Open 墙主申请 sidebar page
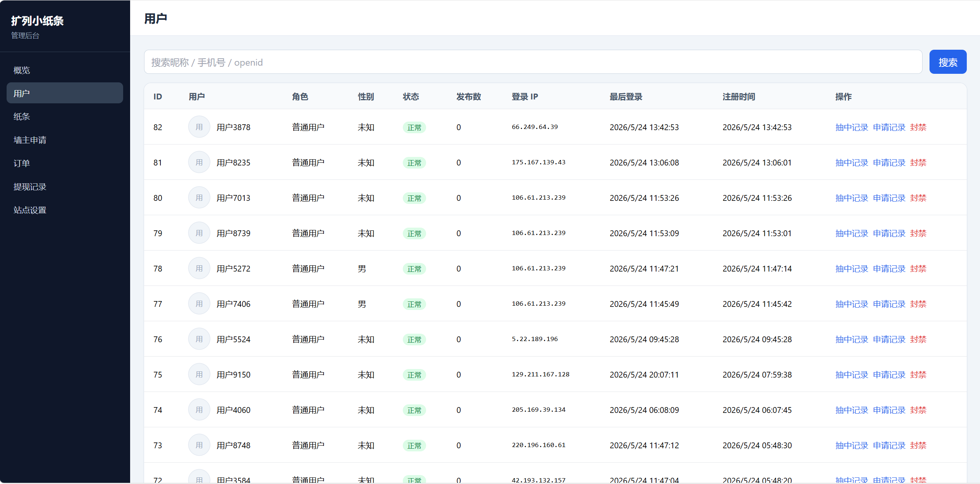Screen dimensions: 980x484 65,140
